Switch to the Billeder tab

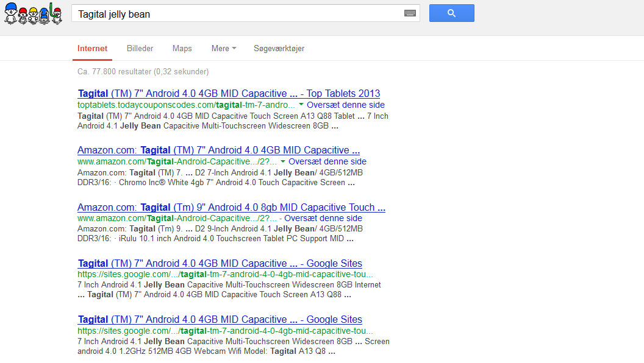click(140, 48)
